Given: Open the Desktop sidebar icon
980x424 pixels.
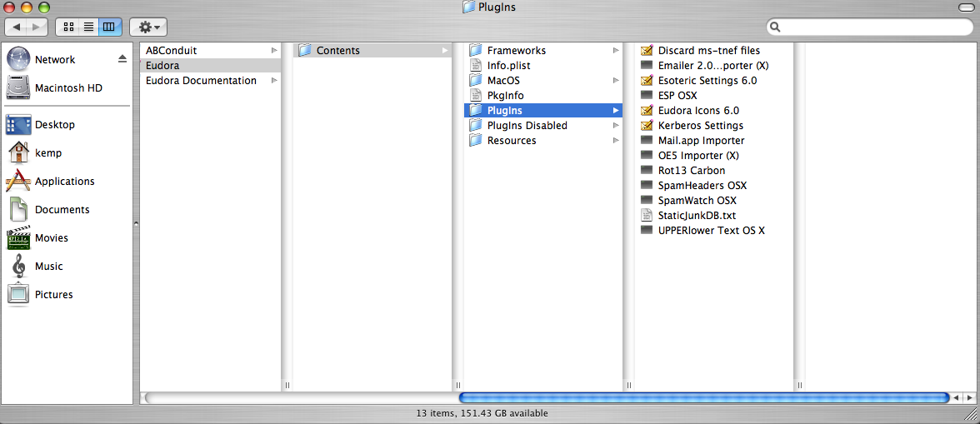Looking at the screenshot, I should (17, 124).
